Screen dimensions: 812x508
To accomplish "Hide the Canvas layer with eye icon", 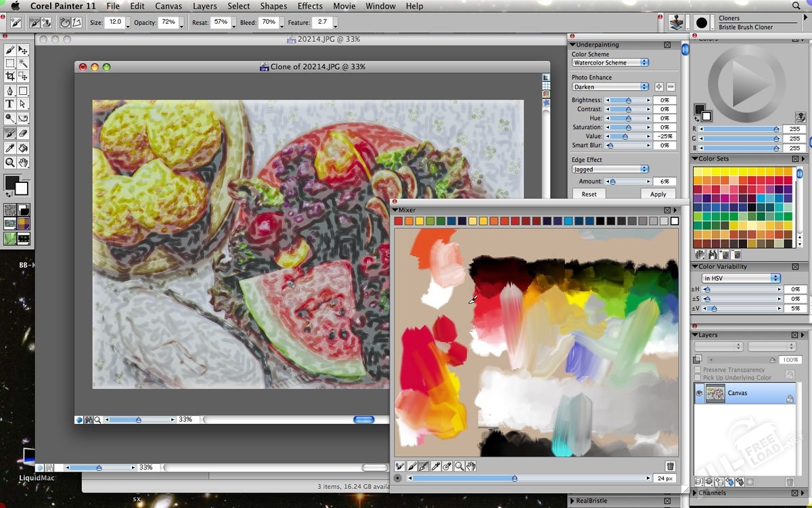I will (x=700, y=393).
